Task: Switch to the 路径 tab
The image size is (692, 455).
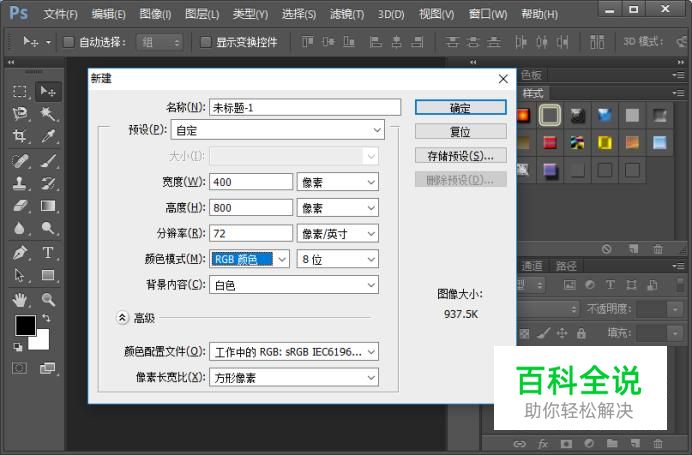Action: click(x=566, y=265)
